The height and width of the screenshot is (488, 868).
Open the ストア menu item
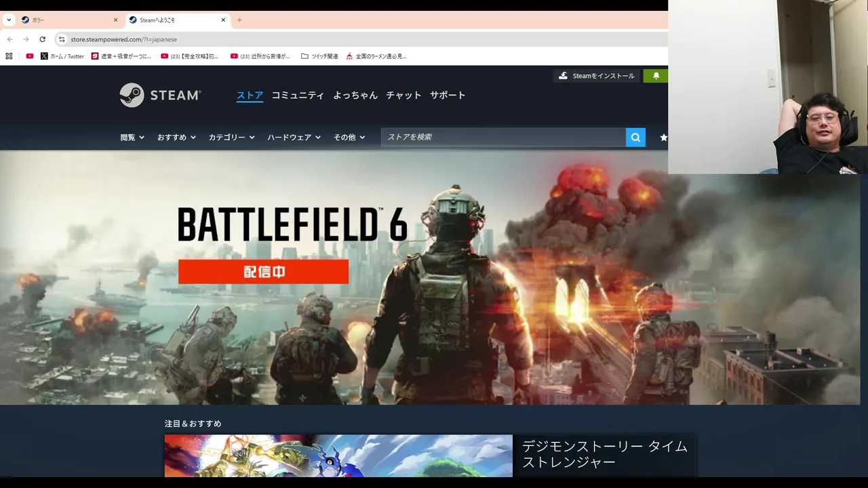tap(250, 96)
